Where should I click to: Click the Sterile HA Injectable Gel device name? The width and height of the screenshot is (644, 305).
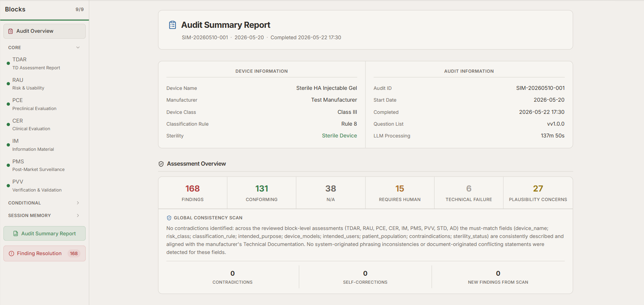coord(327,88)
